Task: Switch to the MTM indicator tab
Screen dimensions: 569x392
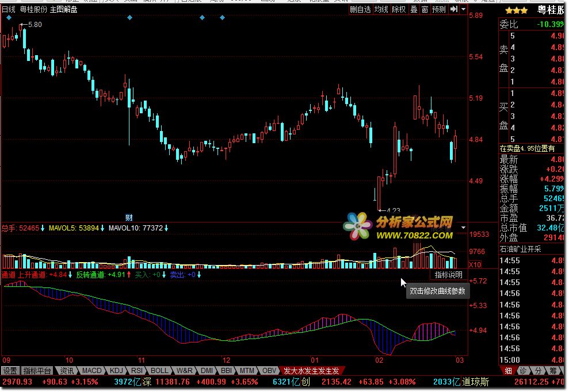Action: pos(247,371)
